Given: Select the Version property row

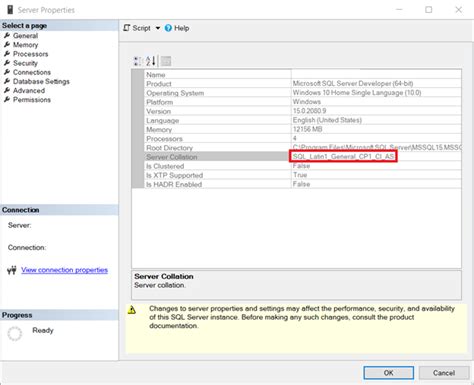Looking at the screenshot, I should click(303, 111).
